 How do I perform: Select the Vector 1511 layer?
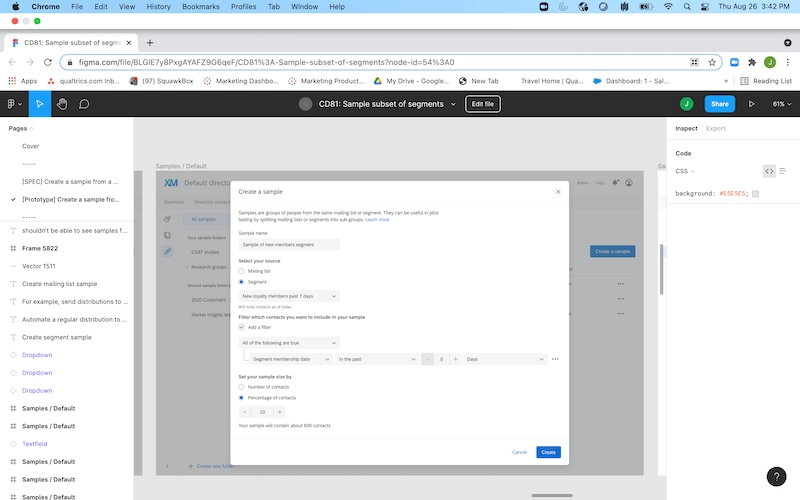39,266
